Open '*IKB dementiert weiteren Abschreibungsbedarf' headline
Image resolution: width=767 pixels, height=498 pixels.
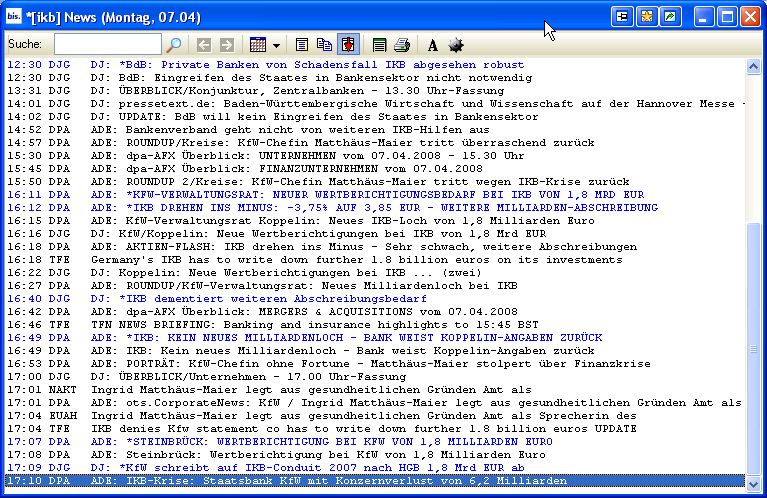coord(375,298)
